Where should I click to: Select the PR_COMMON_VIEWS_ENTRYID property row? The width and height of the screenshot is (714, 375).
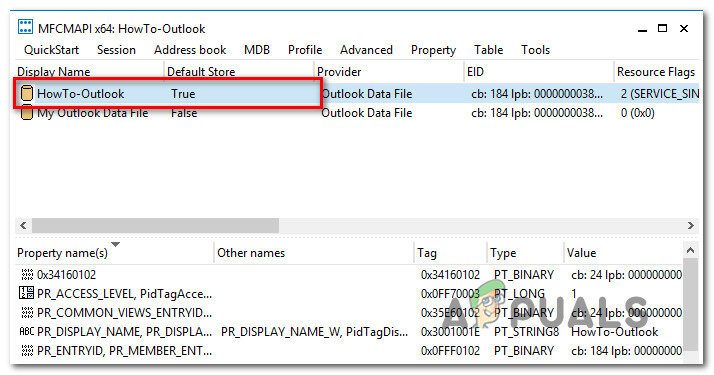pyautogui.click(x=349, y=313)
